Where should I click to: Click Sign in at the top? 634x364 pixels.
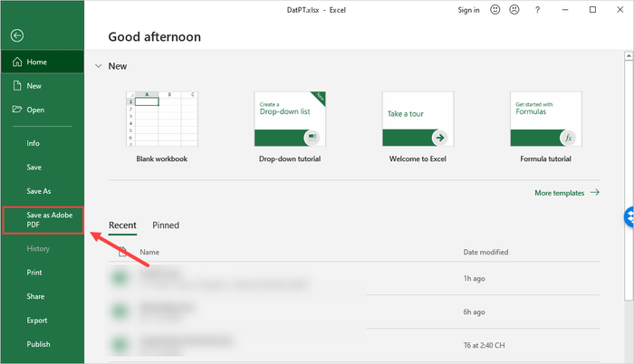tap(468, 10)
